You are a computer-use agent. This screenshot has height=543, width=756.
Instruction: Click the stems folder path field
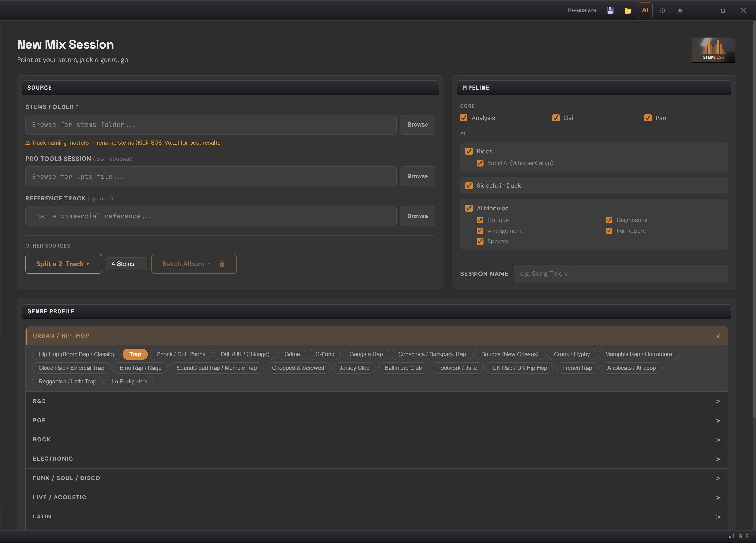[x=211, y=125]
